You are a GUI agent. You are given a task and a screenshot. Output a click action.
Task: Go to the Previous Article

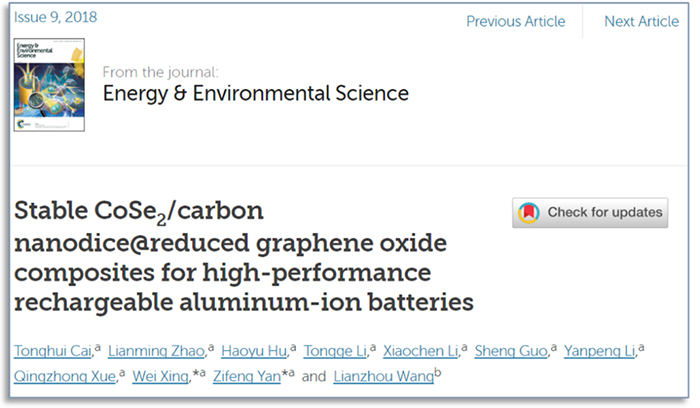point(515,21)
